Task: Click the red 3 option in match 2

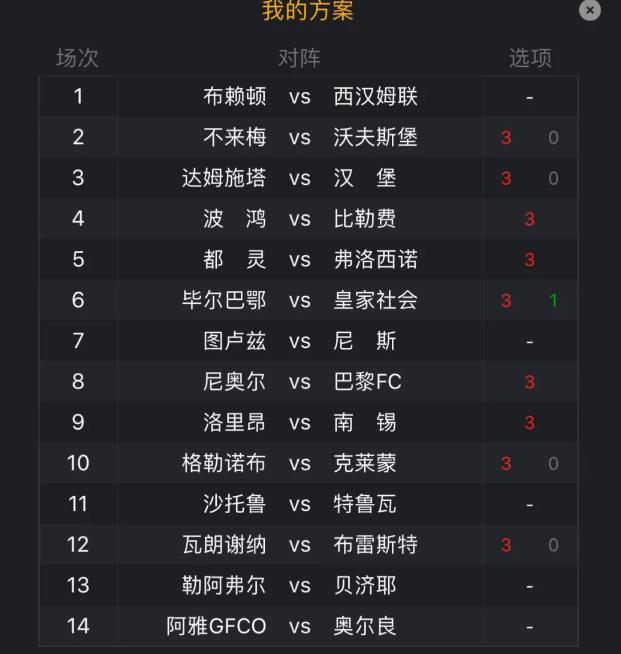Action: click(x=506, y=138)
